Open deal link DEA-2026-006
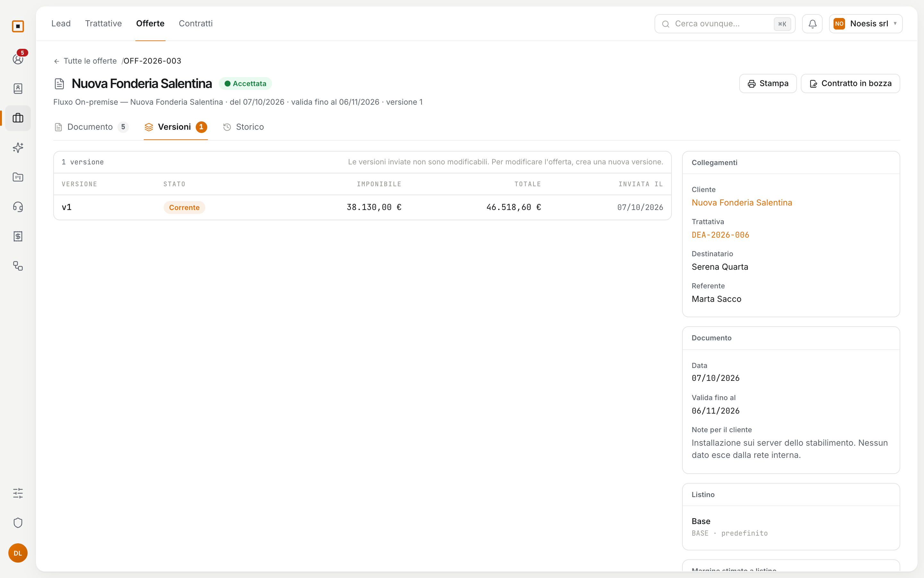 tap(721, 235)
